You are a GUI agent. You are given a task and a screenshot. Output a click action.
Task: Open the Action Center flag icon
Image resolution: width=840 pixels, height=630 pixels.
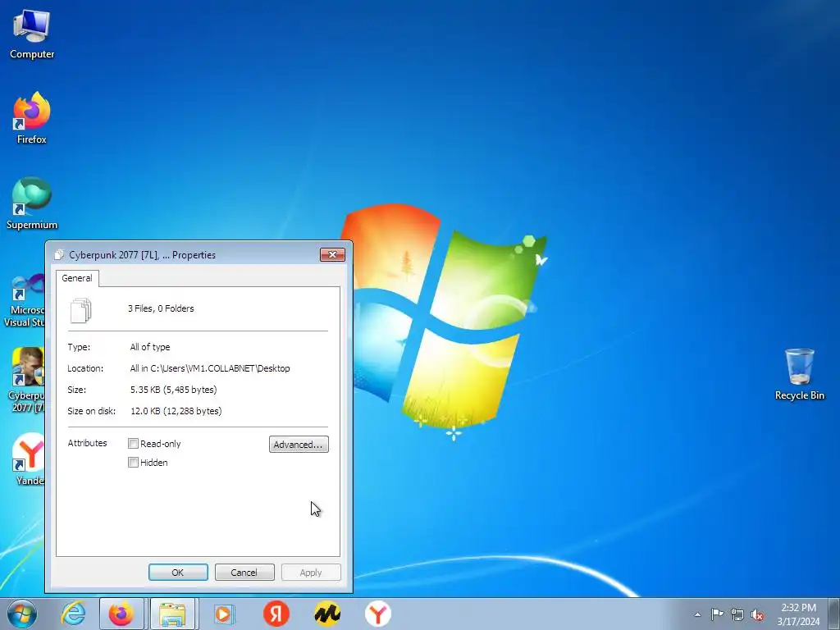[717, 614]
